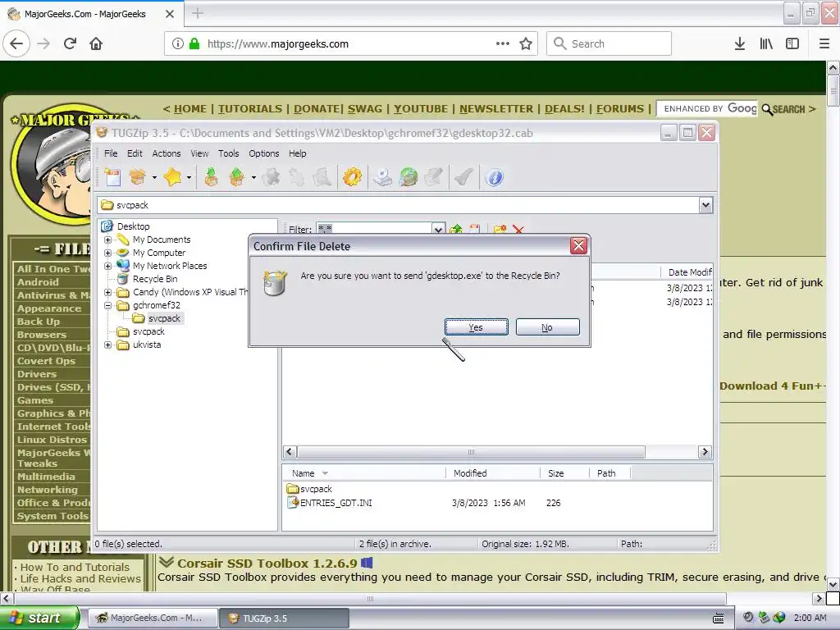Screen dimensions: 840x630
Task: Click the grayed-out checkmark test icon
Action: [x=464, y=177]
